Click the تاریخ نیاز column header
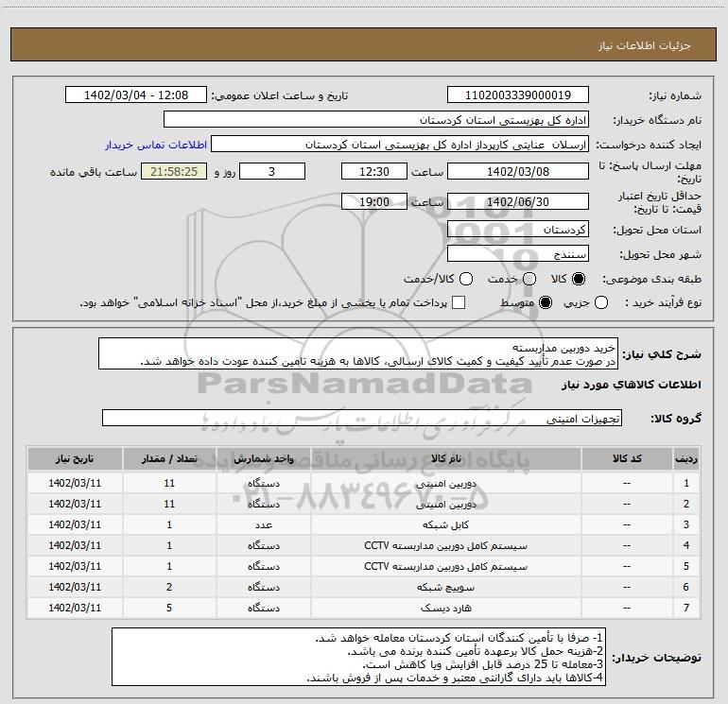The height and width of the screenshot is (704, 728). click(75, 458)
